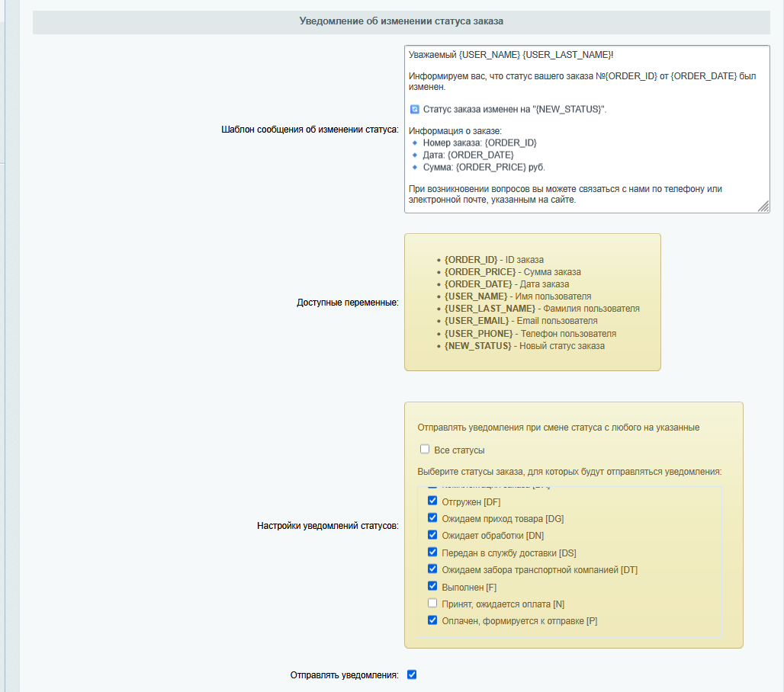784x692 pixels.
Task: Click the {NEW_STATUS} variable in the available variables list
Action: (477, 346)
